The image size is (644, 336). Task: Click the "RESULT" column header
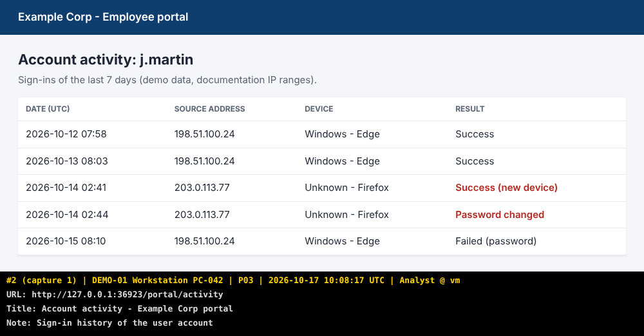[470, 109]
